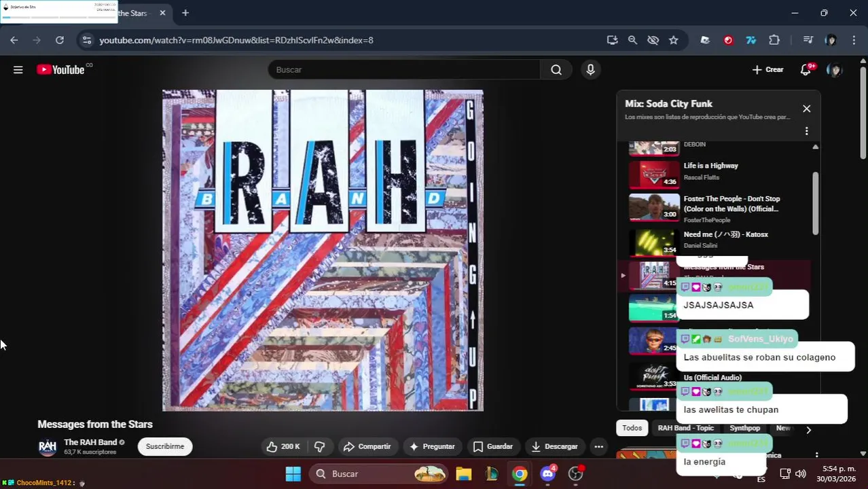Select the RAH Band - Topic chip

(x=685, y=428)
